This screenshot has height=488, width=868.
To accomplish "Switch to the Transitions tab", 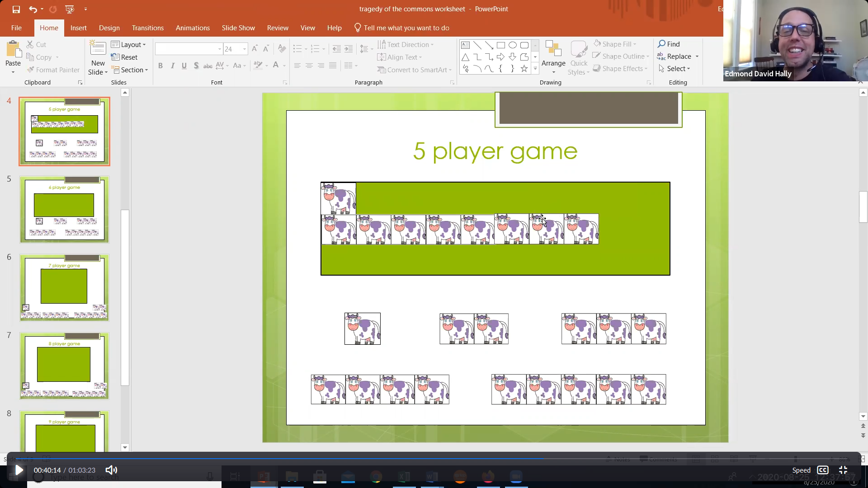I will 148,28.
